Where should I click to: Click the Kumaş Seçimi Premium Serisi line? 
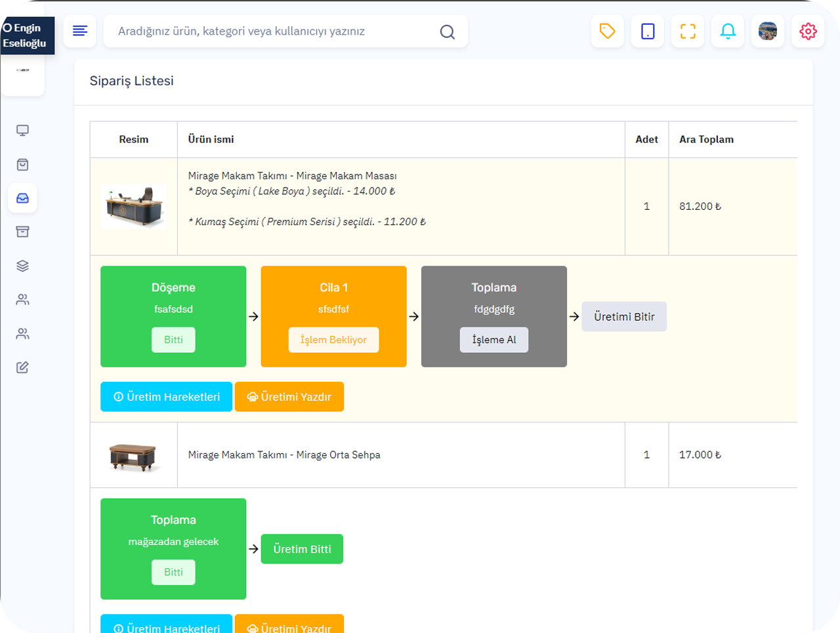tap(307, 222)
